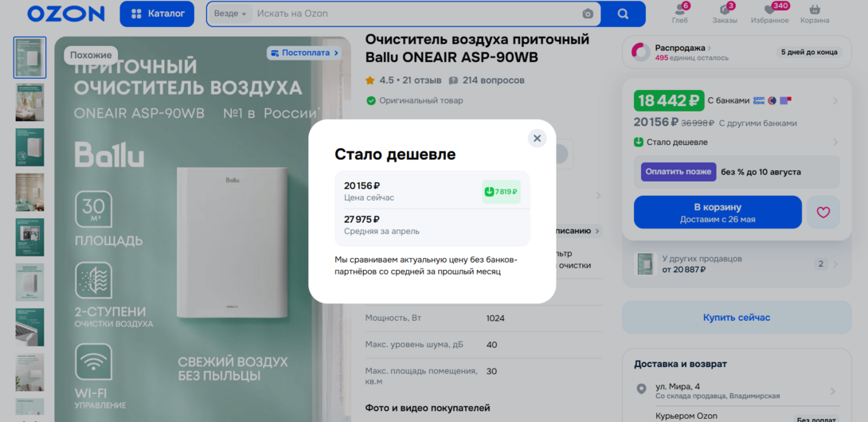This screenshot has height=422, width=868.
Task: Click the Купить сейчас button
Action: [x=737, y=318]
